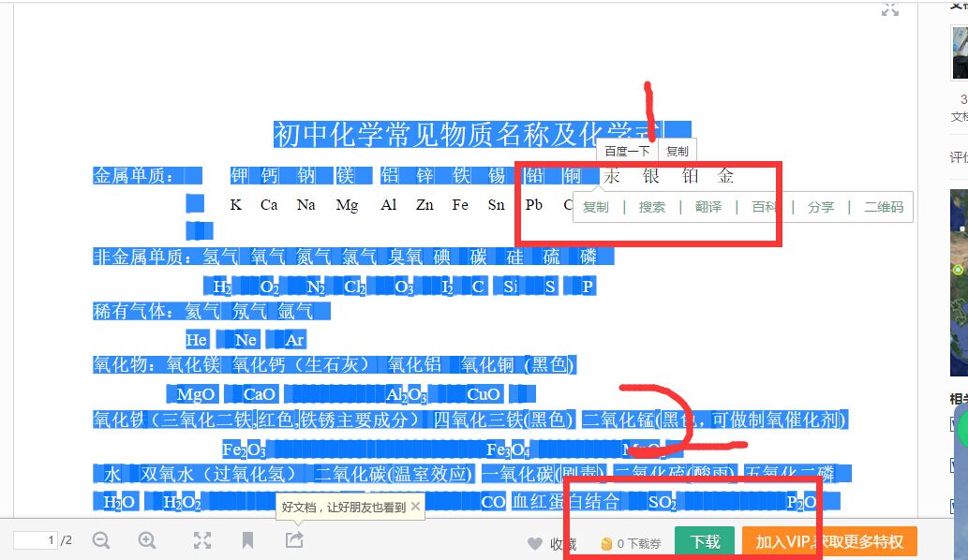Choose 搜索 in the popup menu
The height and width of the screenshot is (560, 968).
[653, 206]
